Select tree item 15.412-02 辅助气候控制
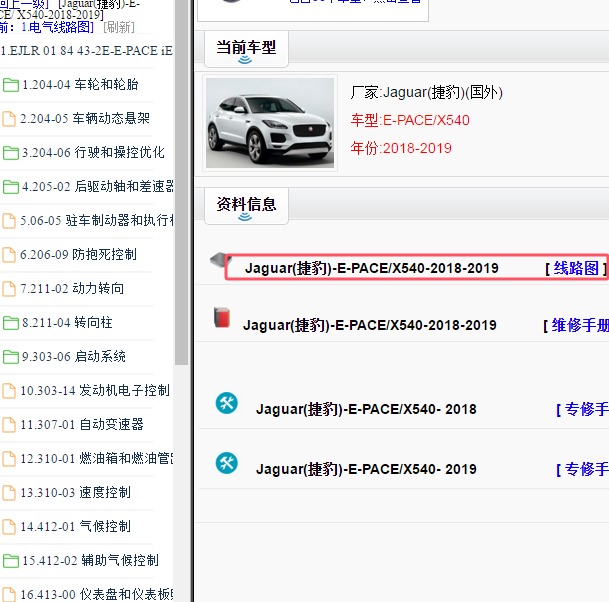Viewport: 609px width, 602px height. pyautogui.click(x=90, y=561)
